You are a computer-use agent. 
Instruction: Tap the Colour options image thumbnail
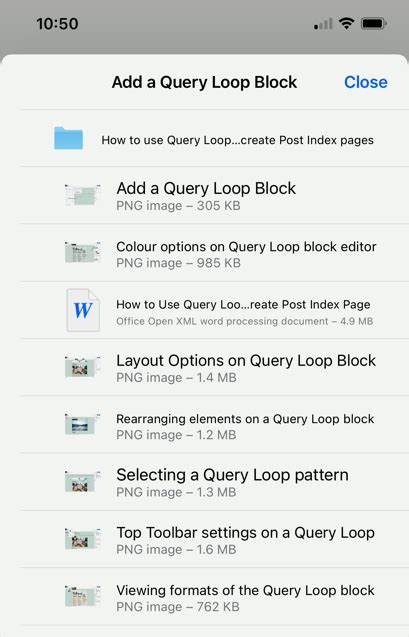82,253
